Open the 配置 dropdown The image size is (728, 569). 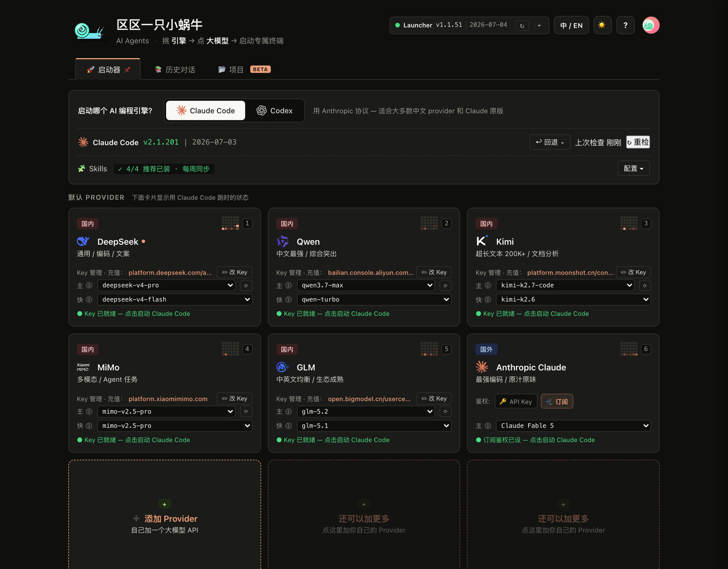pyautogui.click(x=633, y=168)
